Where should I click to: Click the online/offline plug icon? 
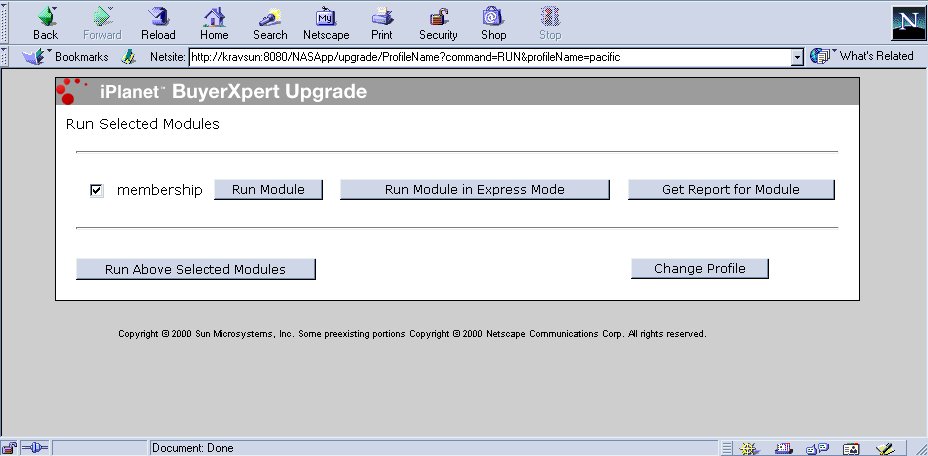pos(34,448)
